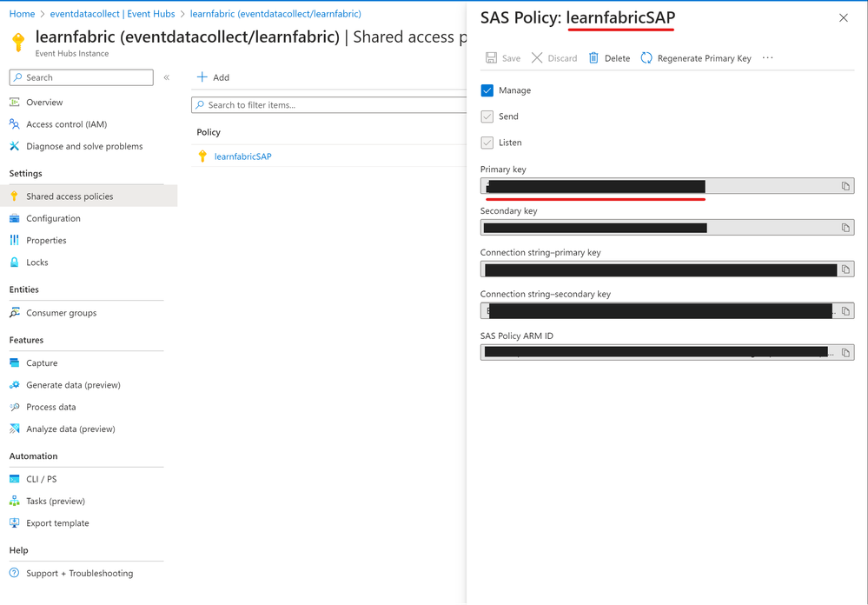Click the Discard button label
This screenshot has height=605, width=868.
[562, 58]
